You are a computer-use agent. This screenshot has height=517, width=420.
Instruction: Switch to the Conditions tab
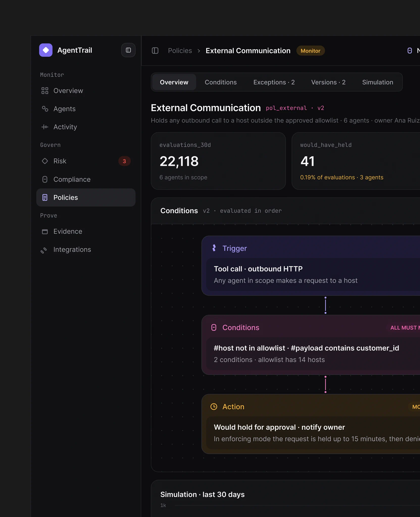coord(221,82)
